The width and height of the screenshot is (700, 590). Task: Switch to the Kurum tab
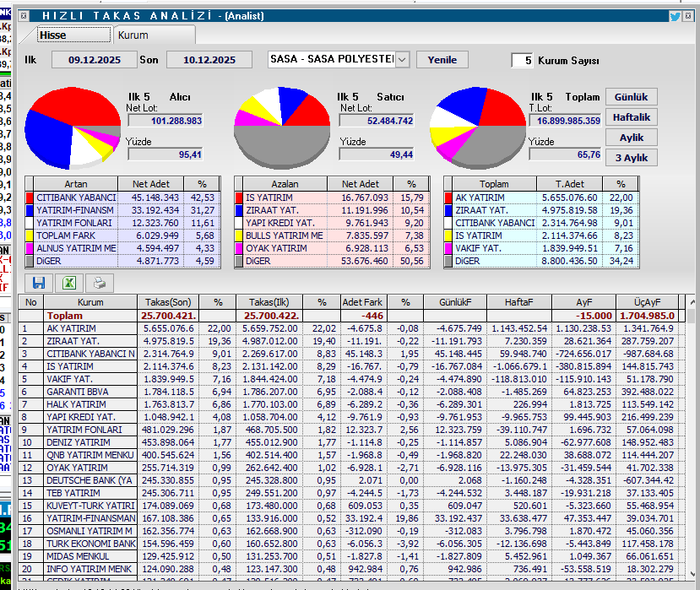[133, 35]
